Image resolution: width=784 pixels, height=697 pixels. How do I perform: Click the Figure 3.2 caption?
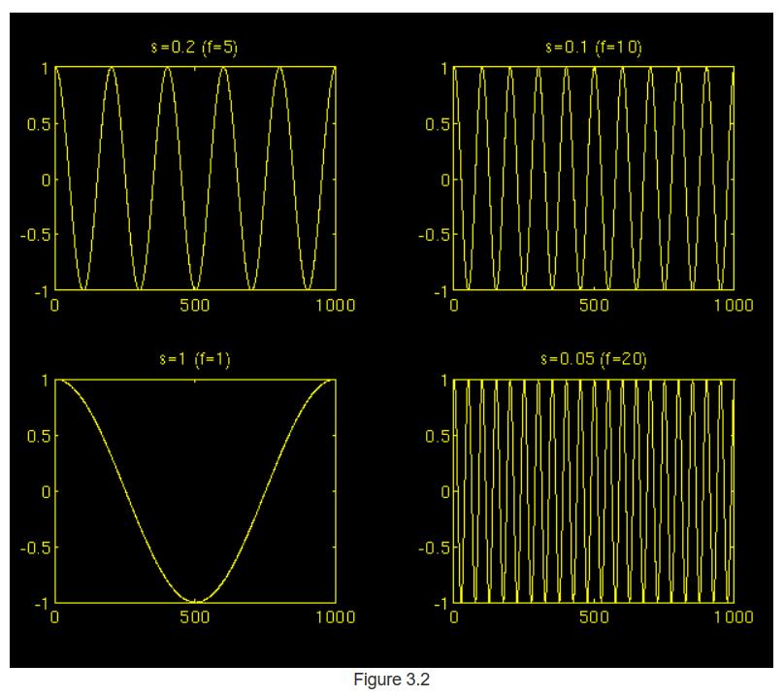(391, 680)
